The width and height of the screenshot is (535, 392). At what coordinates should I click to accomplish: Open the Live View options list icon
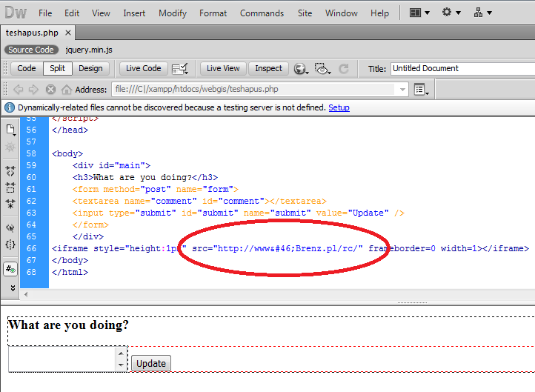[421, 90]
